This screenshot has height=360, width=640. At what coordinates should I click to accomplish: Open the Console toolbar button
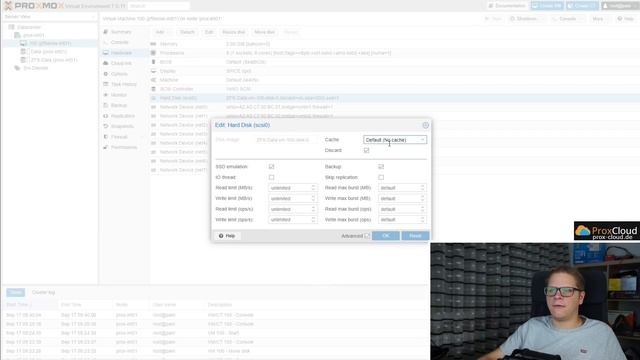click(568, 19)
